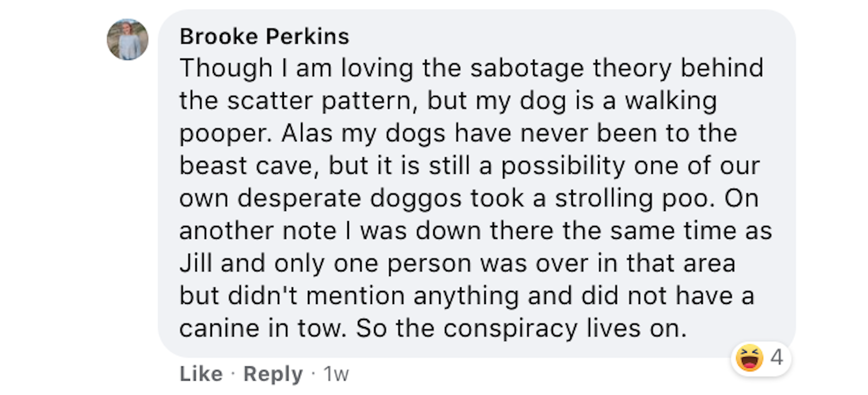Click the laughing haha reaction emoji
Screen dimensions: 868x395
(749, 358)
